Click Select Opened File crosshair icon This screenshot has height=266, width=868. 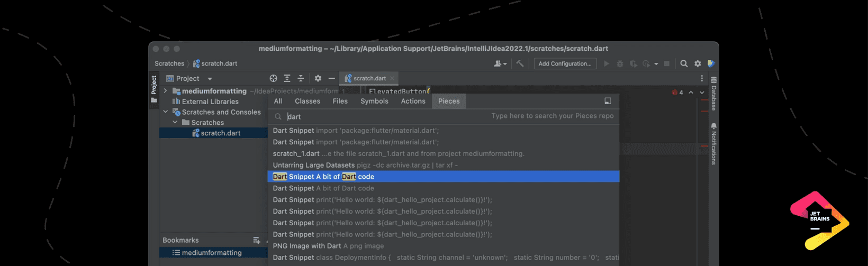pos(273,78)
